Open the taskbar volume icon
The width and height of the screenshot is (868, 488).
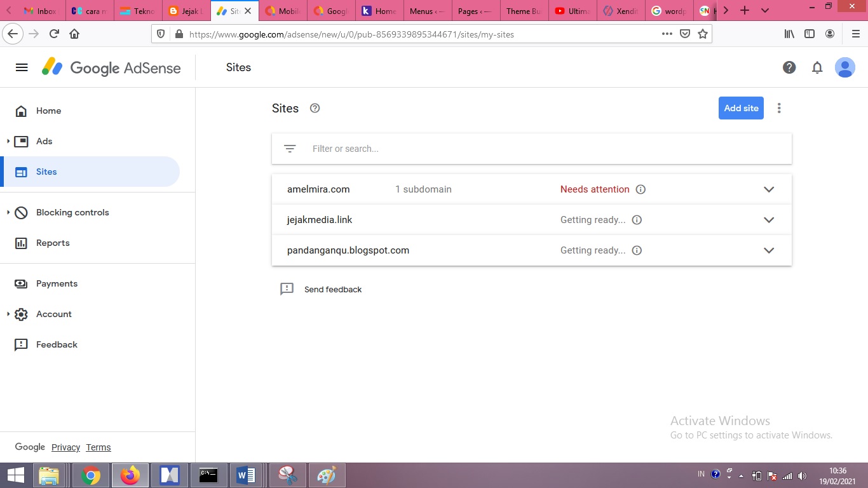tap(802, 475)
